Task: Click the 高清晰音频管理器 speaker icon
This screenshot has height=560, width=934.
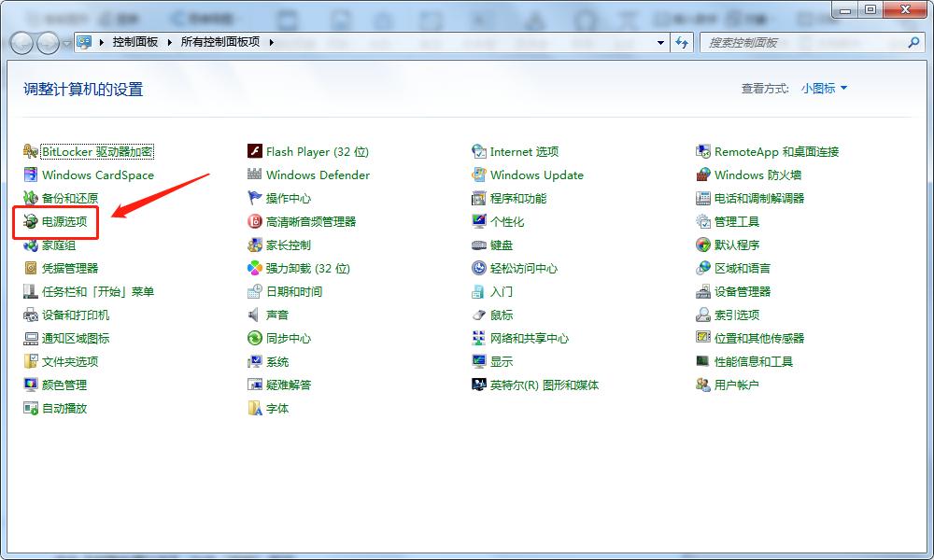Action: (x=255, y=221)
